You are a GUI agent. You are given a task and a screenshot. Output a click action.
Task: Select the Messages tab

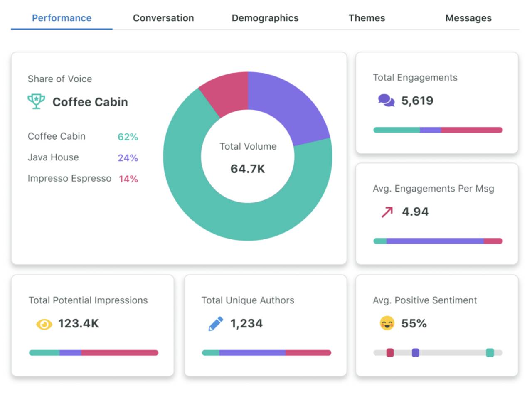tap(468, 18)
